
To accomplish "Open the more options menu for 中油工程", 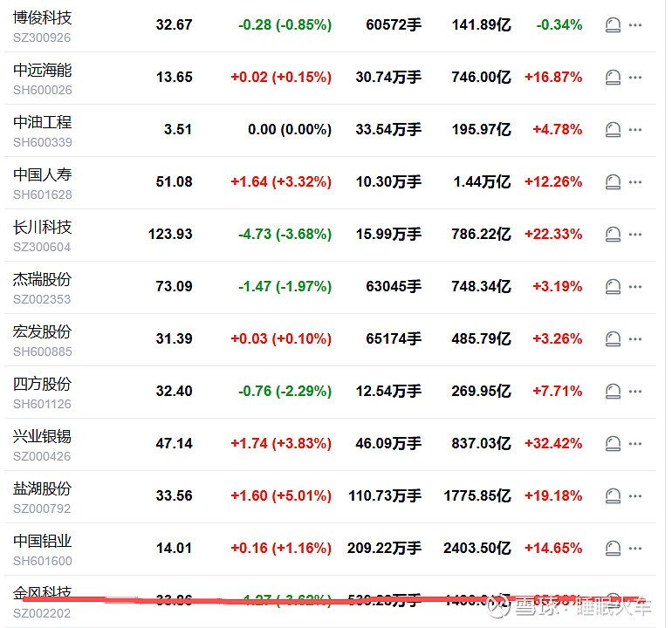I will tap(635, 130).
